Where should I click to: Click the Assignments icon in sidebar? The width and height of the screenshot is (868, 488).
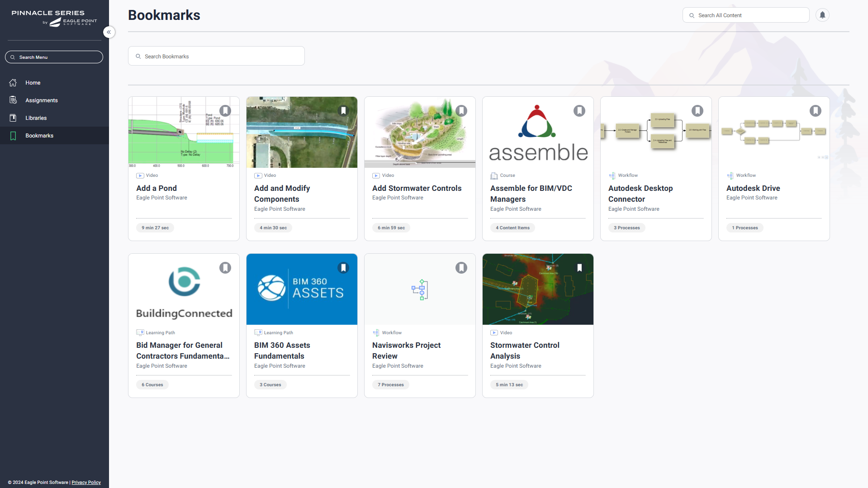pos(13,100)
